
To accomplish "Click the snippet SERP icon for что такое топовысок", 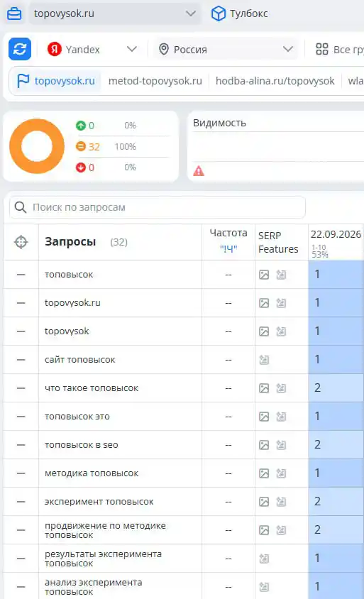I will 281,388.
